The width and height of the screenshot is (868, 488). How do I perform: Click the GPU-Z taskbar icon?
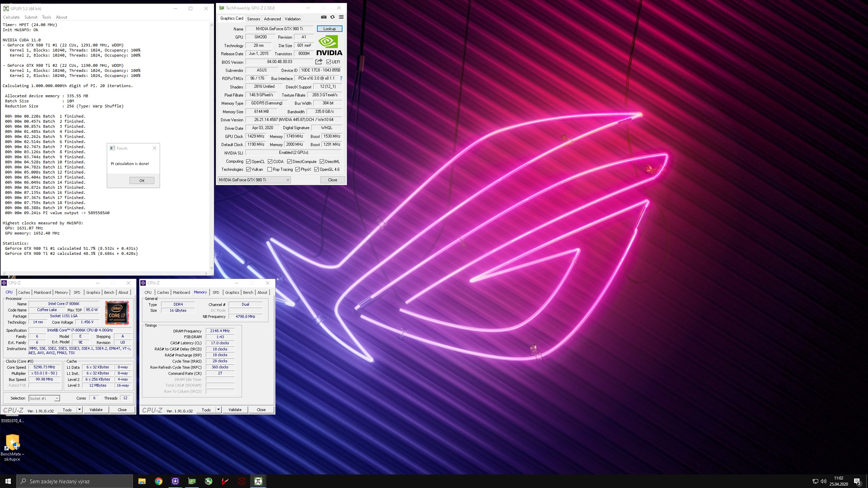[x=192, y=481]
